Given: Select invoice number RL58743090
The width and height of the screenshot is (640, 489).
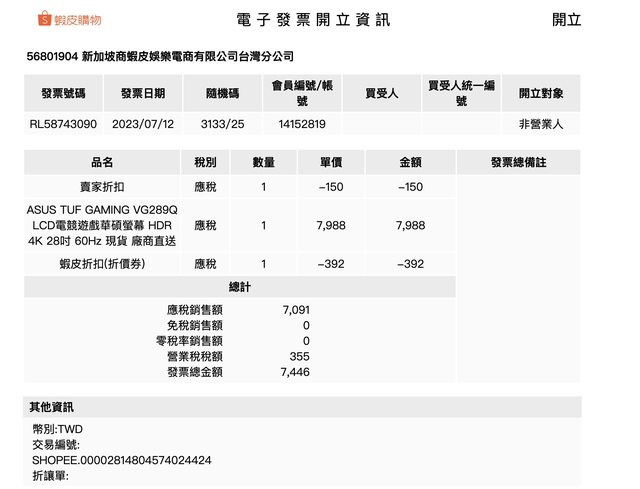Looking at the screenshot, I should tap(63, 125).
